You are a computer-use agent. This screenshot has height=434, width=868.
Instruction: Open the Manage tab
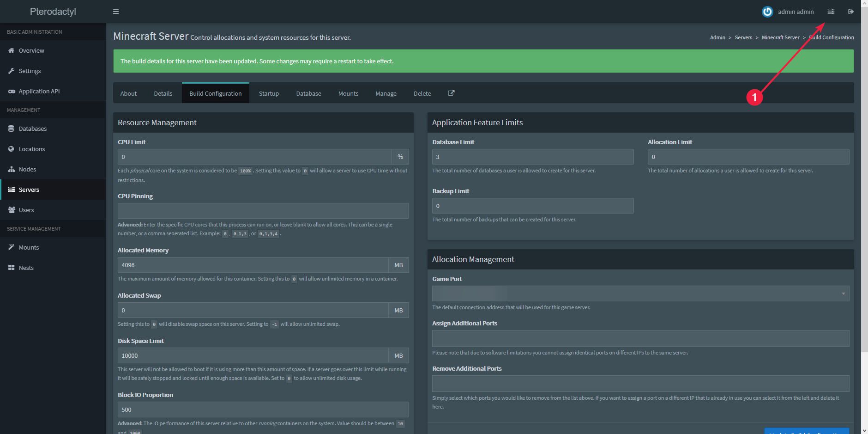point(386,93)
